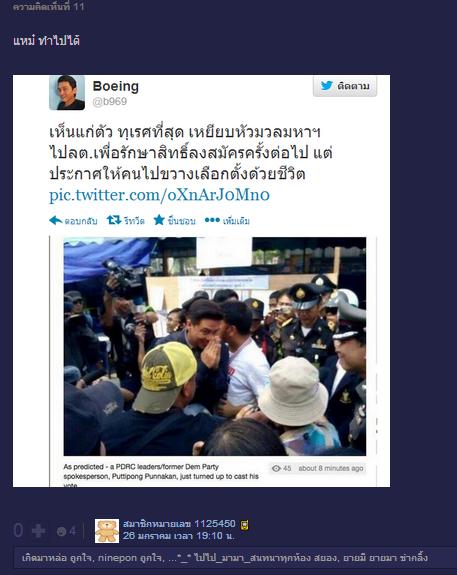Image resolution: width=457 pixels, height=575 pixels.
Task: Click the comment number 11 label
Action: (x=48, y=6)
